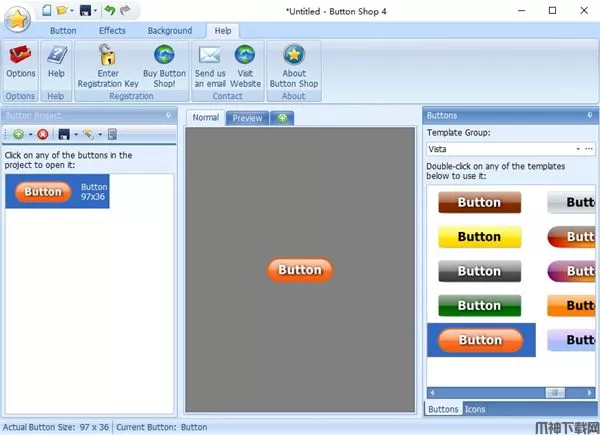Viewport: 600px width, 435px height.
Task: Undo the last action with green arrow
Action: click(x=109, y=10)
